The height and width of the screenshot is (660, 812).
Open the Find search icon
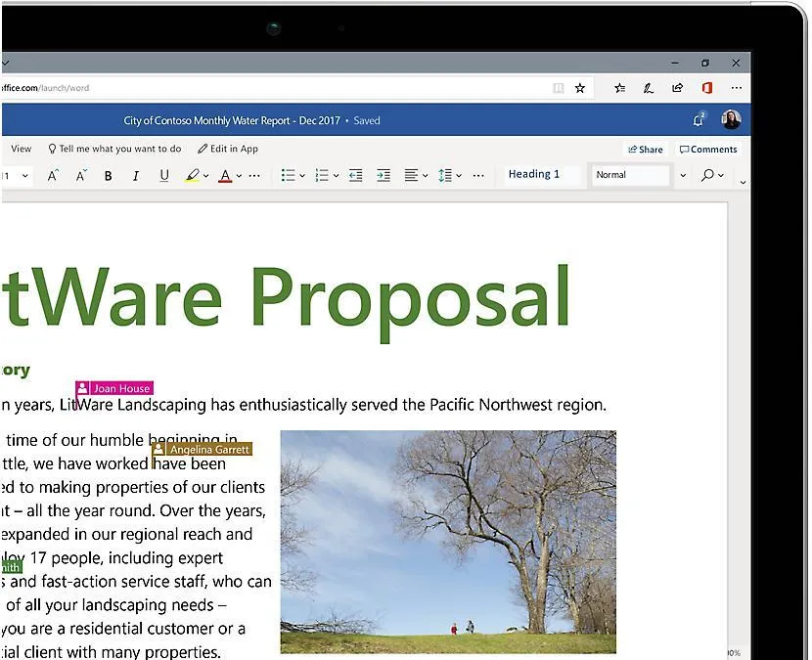[707, 175]
